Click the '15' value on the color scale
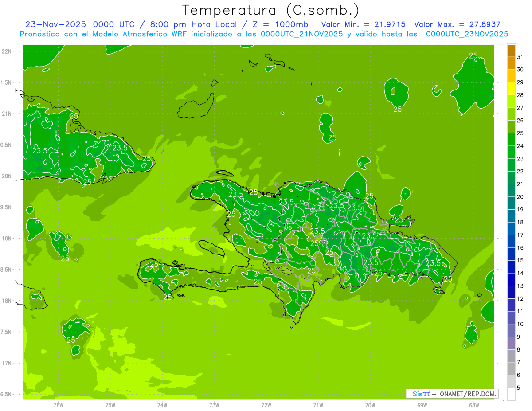The image size is (532, 411). 520,261
